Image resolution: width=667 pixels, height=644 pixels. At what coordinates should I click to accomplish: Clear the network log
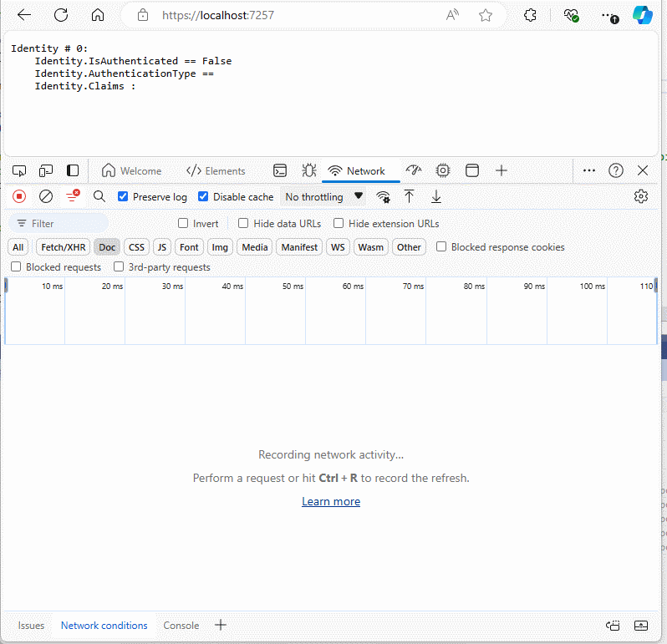pos(46,197)
